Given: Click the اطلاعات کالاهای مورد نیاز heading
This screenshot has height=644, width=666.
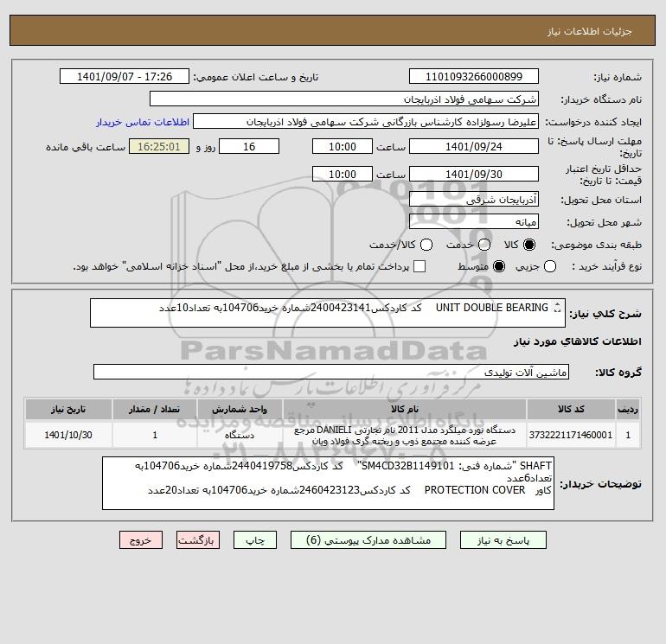Looking at the screenshot, I should (x=578, y=341).
